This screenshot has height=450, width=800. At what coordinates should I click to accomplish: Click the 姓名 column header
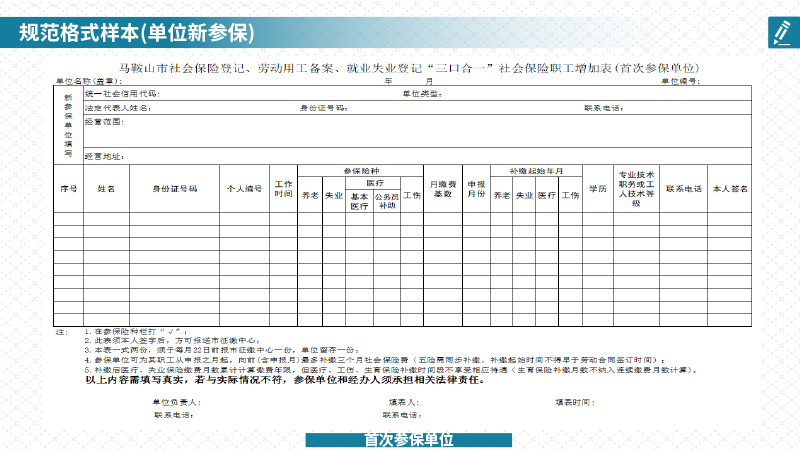point(106,188)
